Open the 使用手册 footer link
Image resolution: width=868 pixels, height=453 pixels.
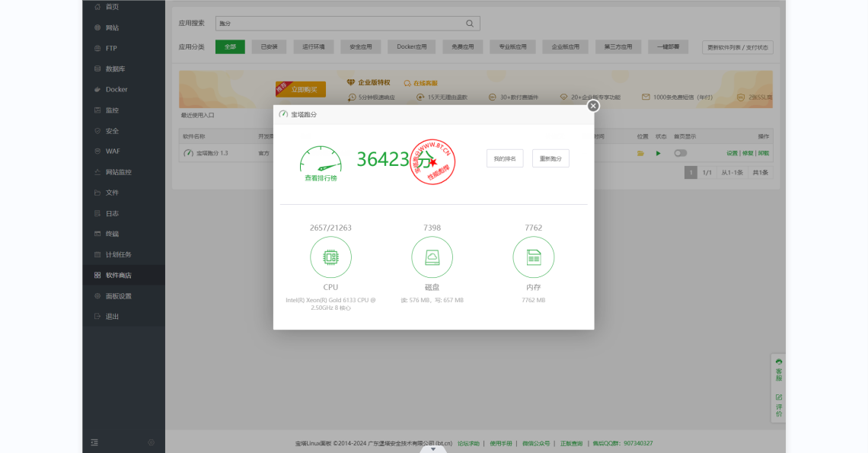pos(501,444)
